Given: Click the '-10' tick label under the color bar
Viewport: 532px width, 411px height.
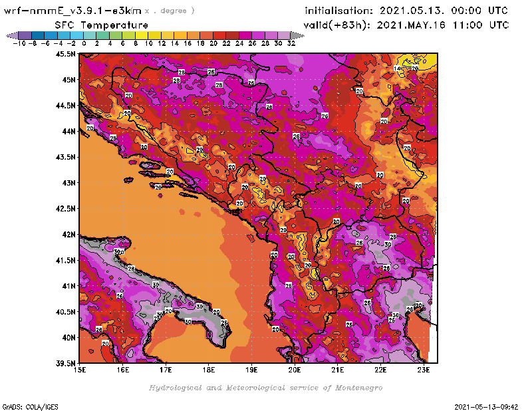Looking at the screenshot, I should pyautogui.click(x=19, y=43).
